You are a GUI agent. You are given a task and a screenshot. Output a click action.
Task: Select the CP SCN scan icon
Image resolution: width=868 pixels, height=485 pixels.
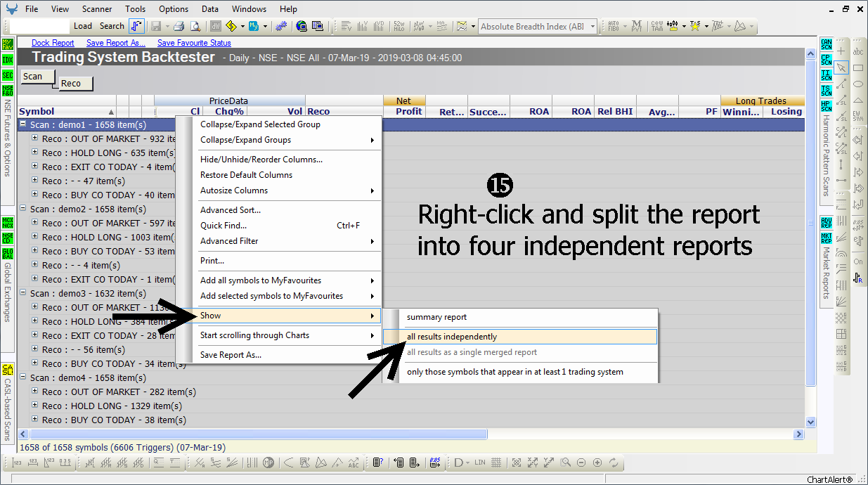(x=826, y=60)
